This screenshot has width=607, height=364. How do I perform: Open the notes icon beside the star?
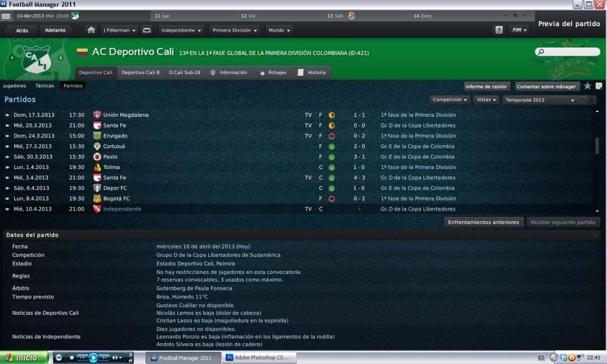(599, 86)
